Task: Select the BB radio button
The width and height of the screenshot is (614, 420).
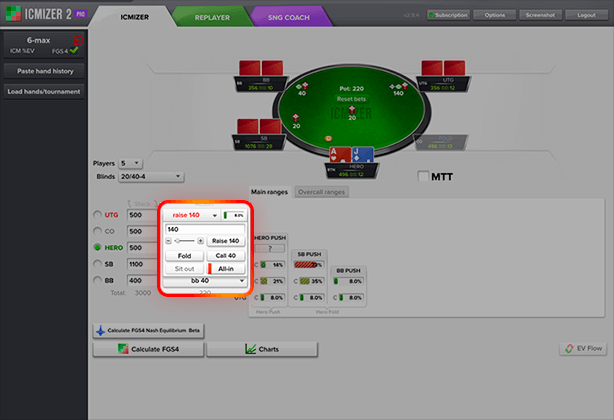Action: click(x=97, y=280)
